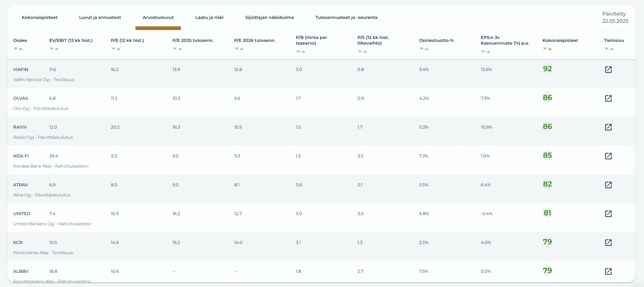The width and height of the screenshot is (644, 287).
Task: Click 'Viafin Service Oyj - Teollisuus' text
Action: coord(44,80)
